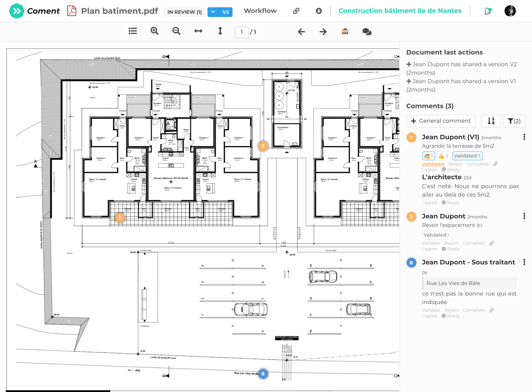Image resolution: width=532 pixels, height=392 pixels.
Task: Toggle the thumbs-up reaction on first comment
Action: [x=444, y=156]
